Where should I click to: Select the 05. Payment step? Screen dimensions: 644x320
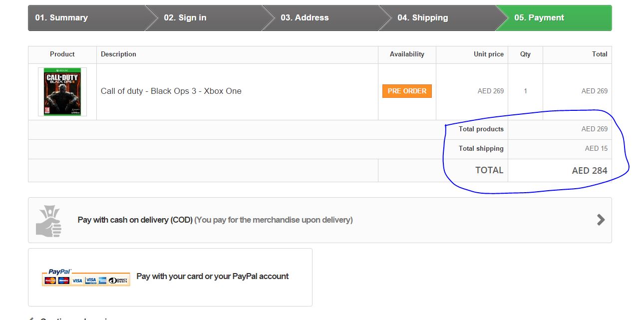[539, 18]
